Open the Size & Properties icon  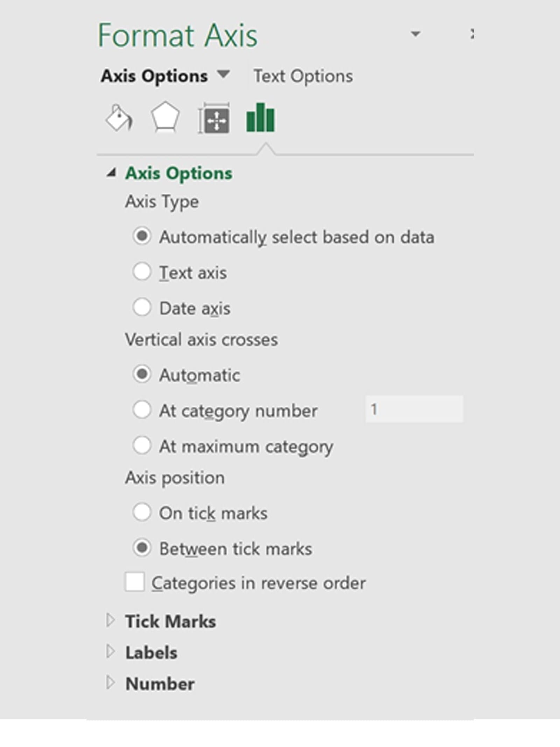[x=214, y=118]
